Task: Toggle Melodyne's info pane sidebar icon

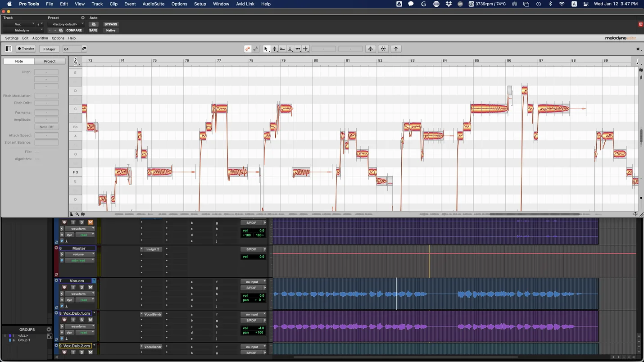Action: click(x=8, y=49)
